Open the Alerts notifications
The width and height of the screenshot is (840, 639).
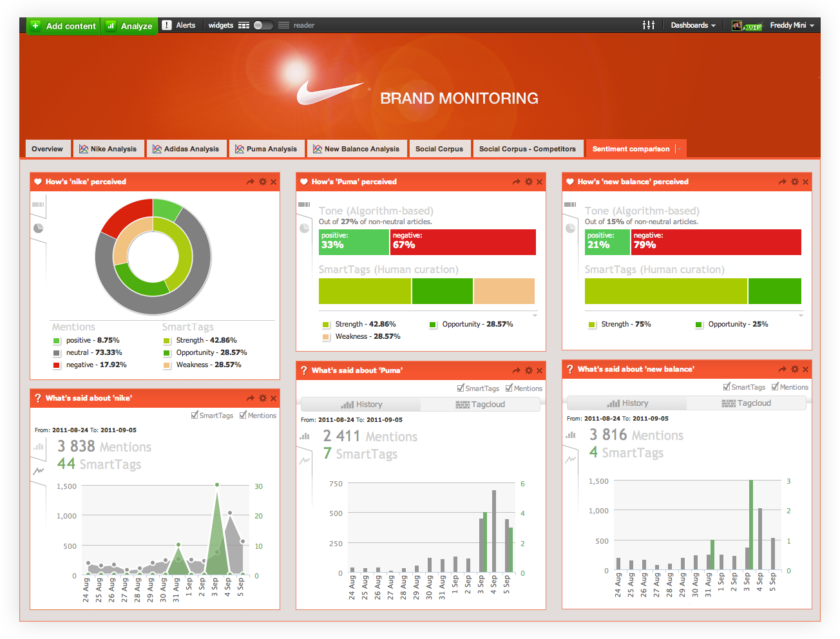(x=179, y=25)
